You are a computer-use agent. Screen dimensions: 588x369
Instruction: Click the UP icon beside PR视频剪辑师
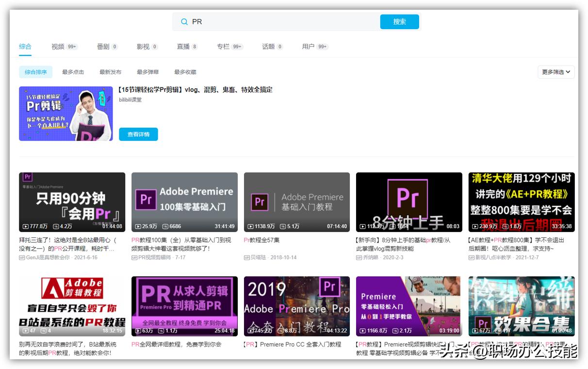[x=134, y=257]
